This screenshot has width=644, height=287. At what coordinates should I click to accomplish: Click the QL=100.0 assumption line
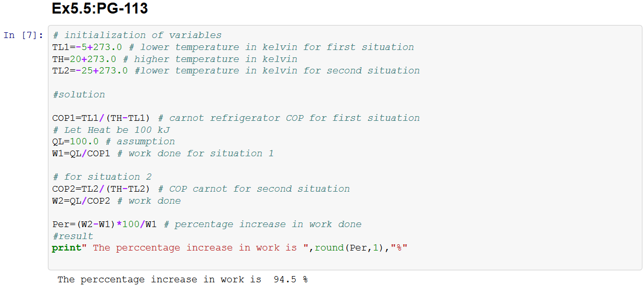(x=113, y=142)
